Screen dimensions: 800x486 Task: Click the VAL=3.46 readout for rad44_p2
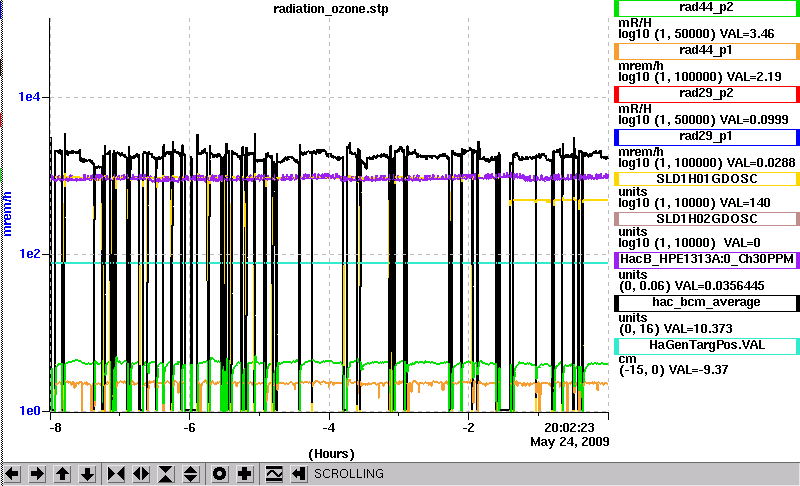746,34
